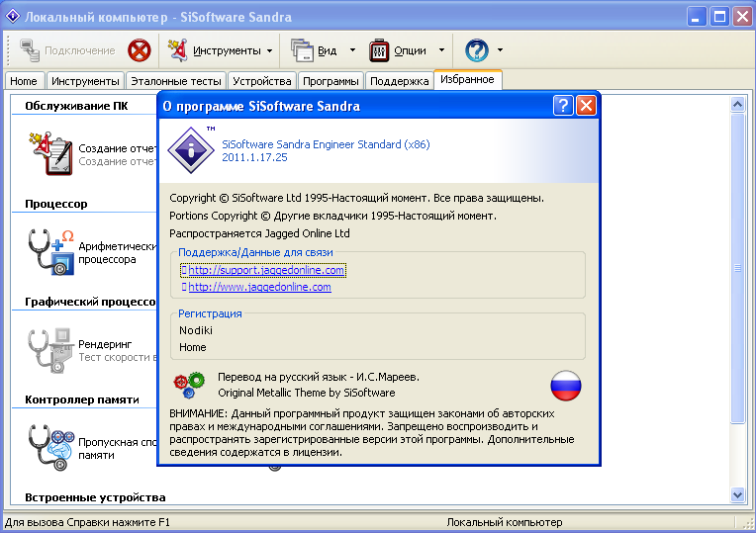Click the SiSoftware Sandra Engineer Standard text
Screen dimensions: 756x533
326,144
